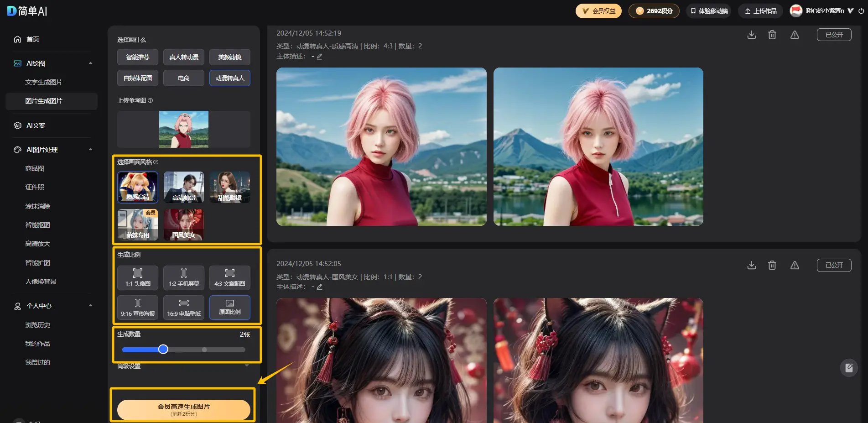Open 图片生成图片 in the sidebar
868x423 pixels.
point(44,101)
